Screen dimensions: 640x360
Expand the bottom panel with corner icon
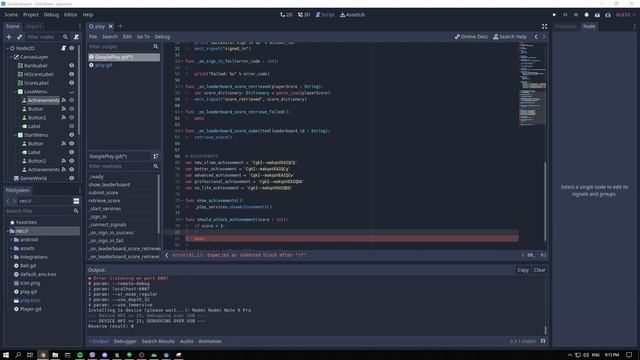543,341
